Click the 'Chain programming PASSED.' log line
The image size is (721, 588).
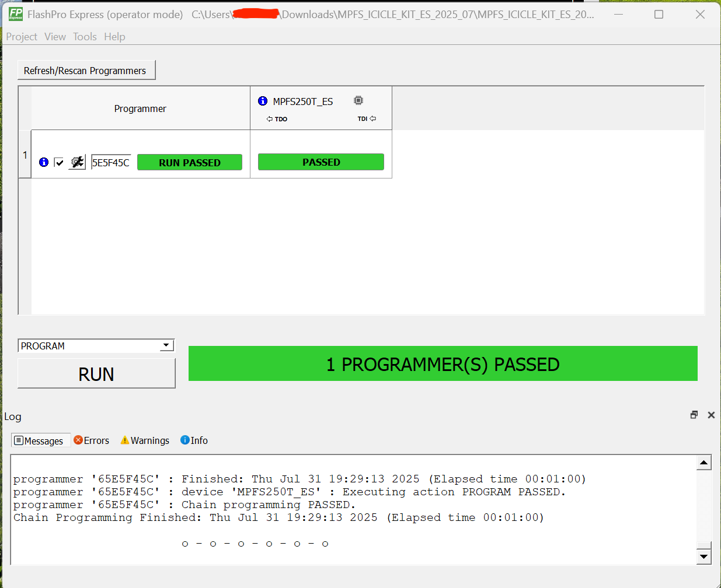184,505
